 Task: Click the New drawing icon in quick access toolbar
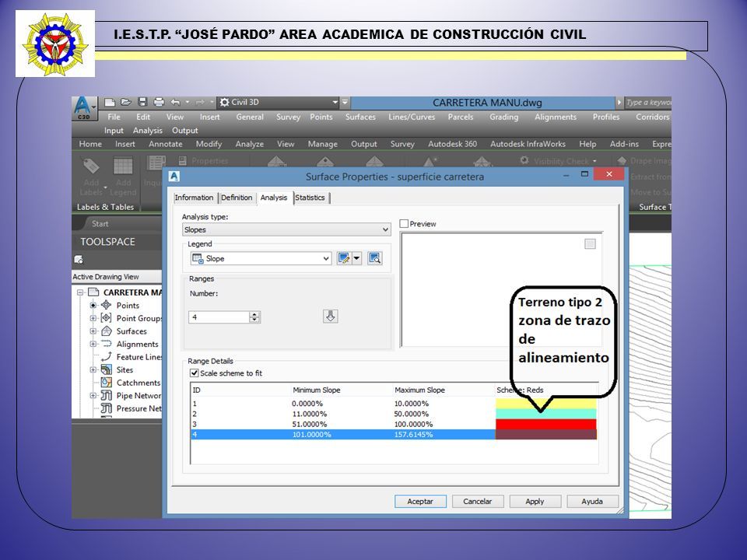tap(110, 102)
